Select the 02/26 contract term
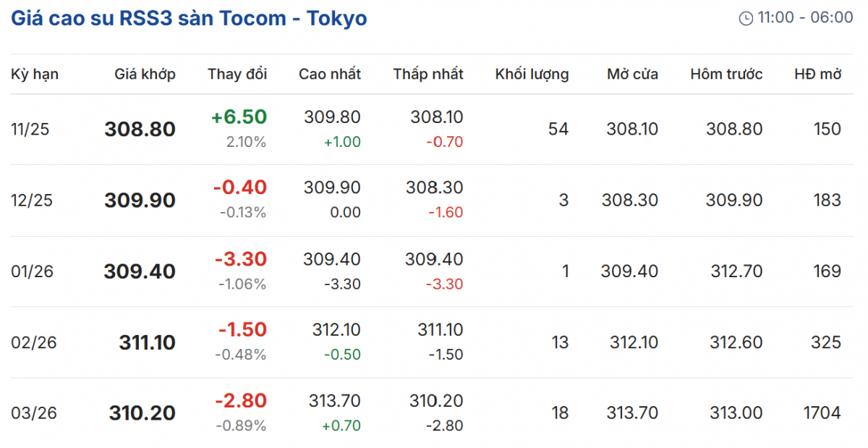The height and width of the screenshot is (448, 868). point(32,342)
